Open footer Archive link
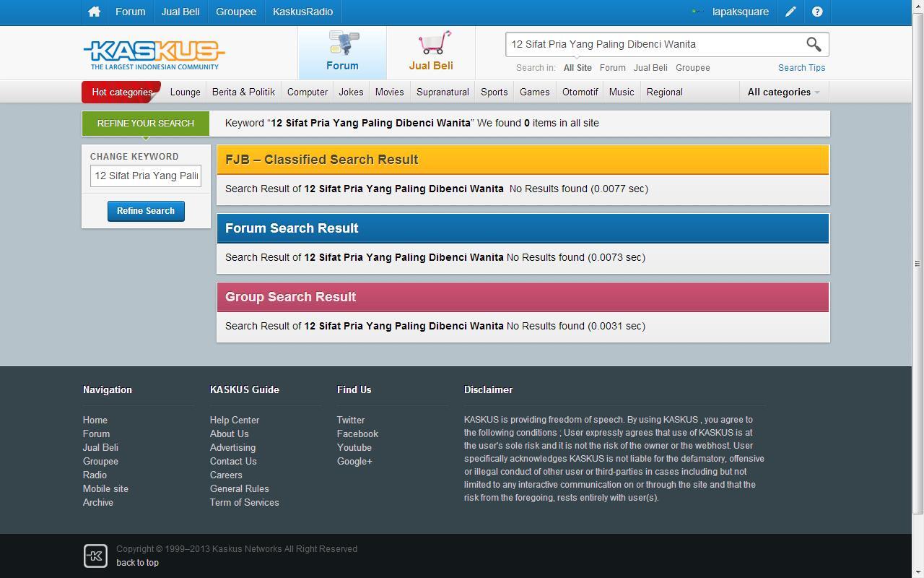Screen dimensions: 924x578 click(98, 502)
